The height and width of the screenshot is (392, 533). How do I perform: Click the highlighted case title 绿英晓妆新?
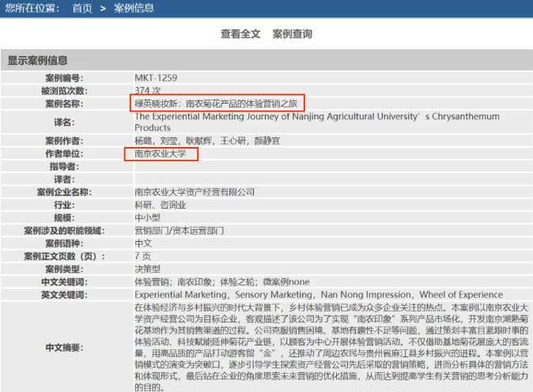pos(214,104)
